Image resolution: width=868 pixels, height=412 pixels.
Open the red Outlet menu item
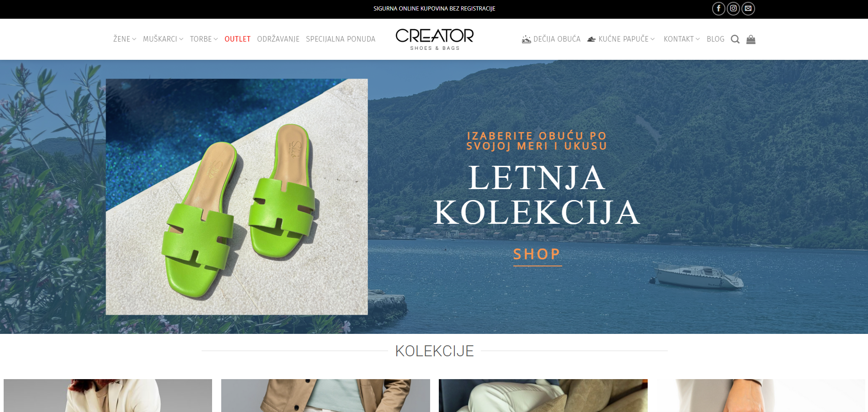[238, 39]
